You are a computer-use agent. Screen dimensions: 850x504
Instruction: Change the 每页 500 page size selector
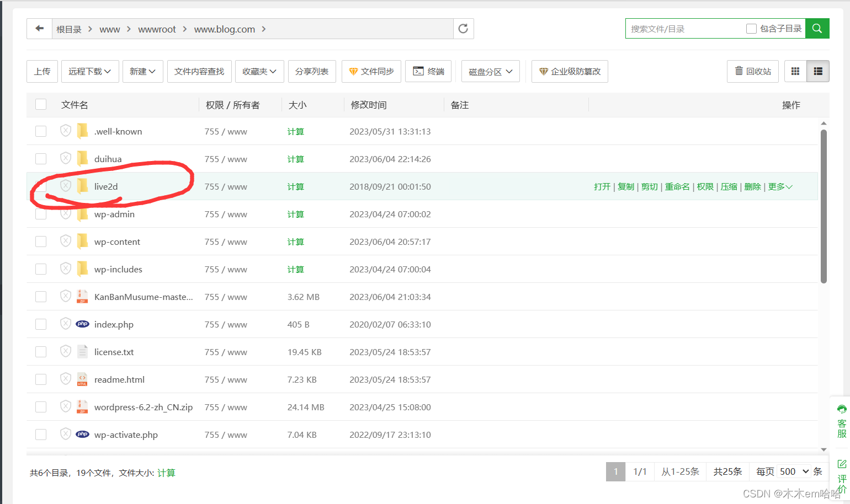(794, 471)
